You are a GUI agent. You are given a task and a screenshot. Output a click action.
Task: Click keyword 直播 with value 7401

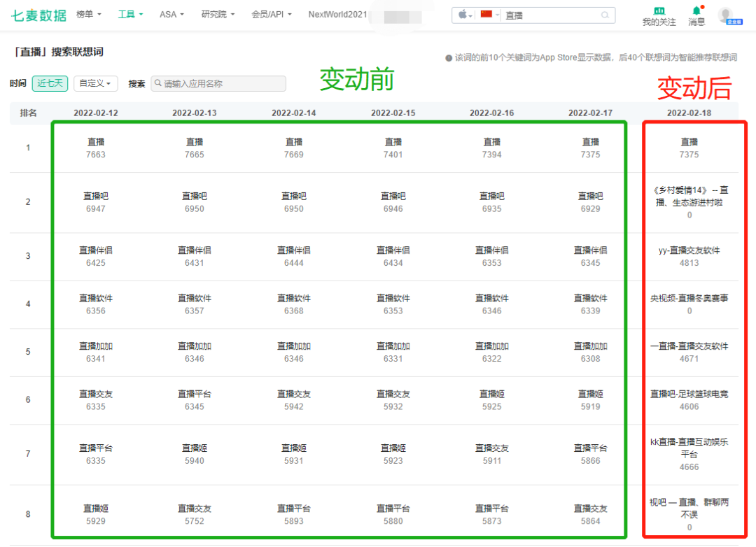coord(393,142)
